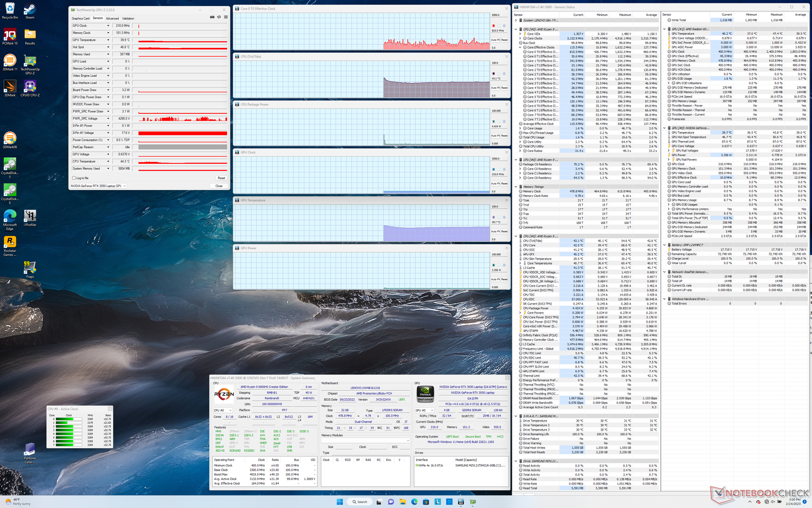Click dark purple swatch in CPU Tctl/Tdie graph
The width and height of the screenshot is (812, 508).
pyautogui.click(x=494, y=74)
